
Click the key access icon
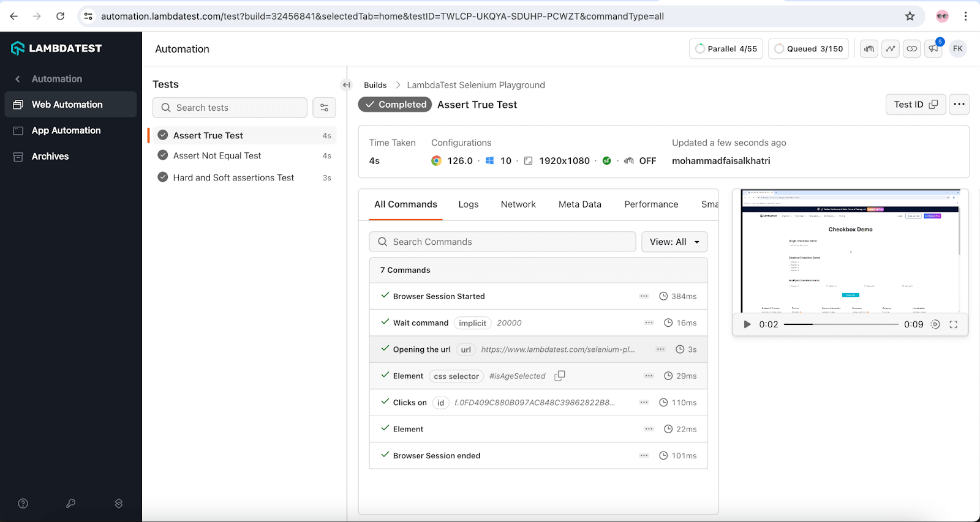(71, 503)
